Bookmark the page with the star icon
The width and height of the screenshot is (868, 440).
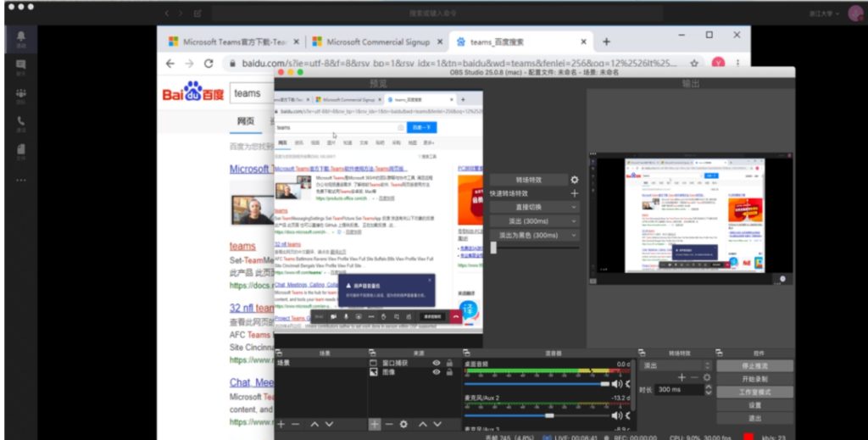tap(694, 64)
